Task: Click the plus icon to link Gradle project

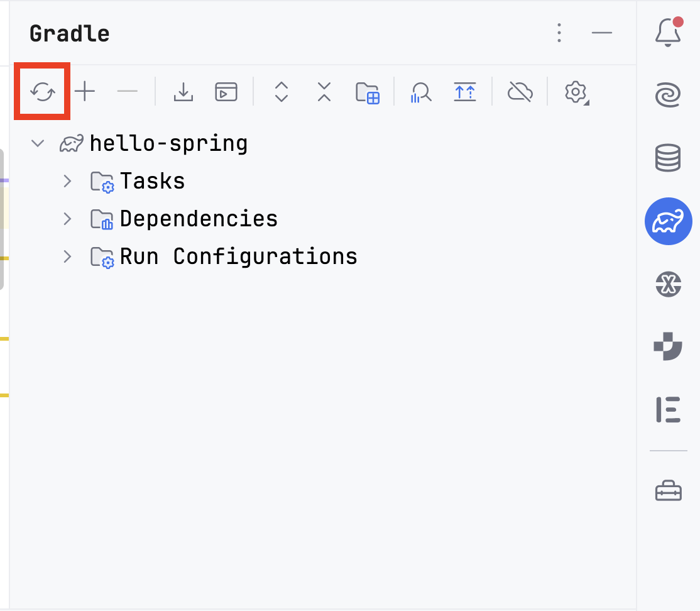Action: (x=85, y=92)
